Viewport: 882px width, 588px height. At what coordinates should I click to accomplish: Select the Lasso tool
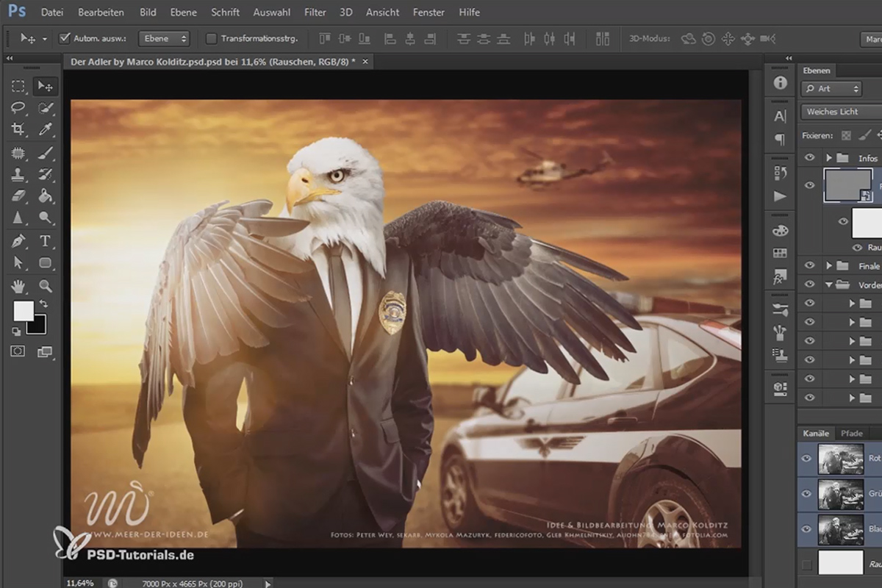pyautogui.click(x=18, y=108)
